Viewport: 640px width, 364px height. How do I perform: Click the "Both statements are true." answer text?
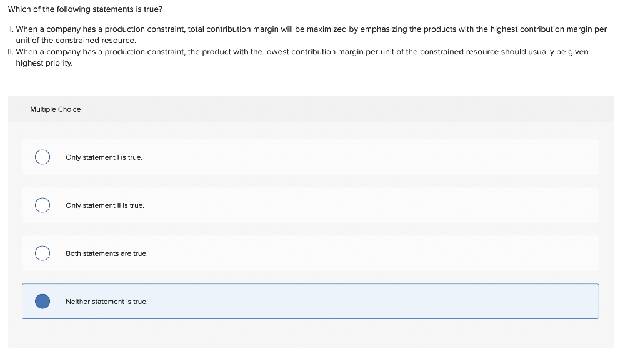[106, 253]
